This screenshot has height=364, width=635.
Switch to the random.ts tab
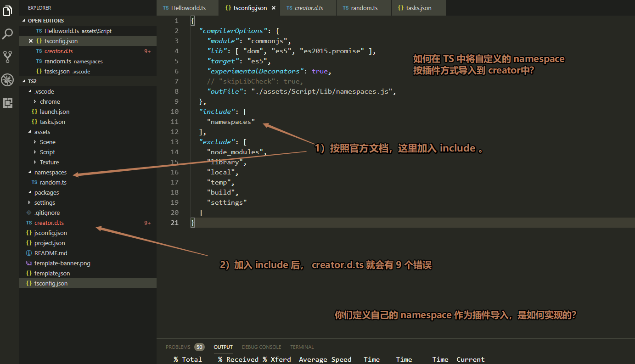[364, 8]
